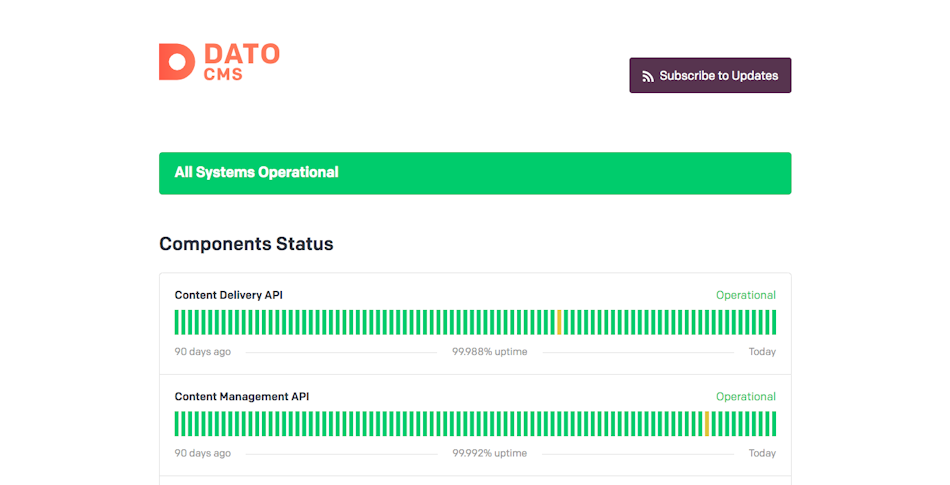Click Operational status for Content Management API
This screenshot has width=950, height=485.
pyautogui.click(x=746, y=397)
